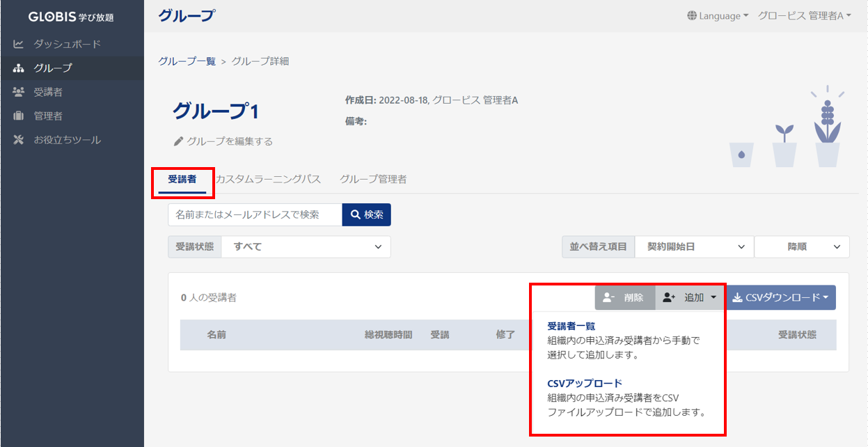Open the 受講状態 すべて dropdown
The image size is (868, 447).
pos(306,246)
